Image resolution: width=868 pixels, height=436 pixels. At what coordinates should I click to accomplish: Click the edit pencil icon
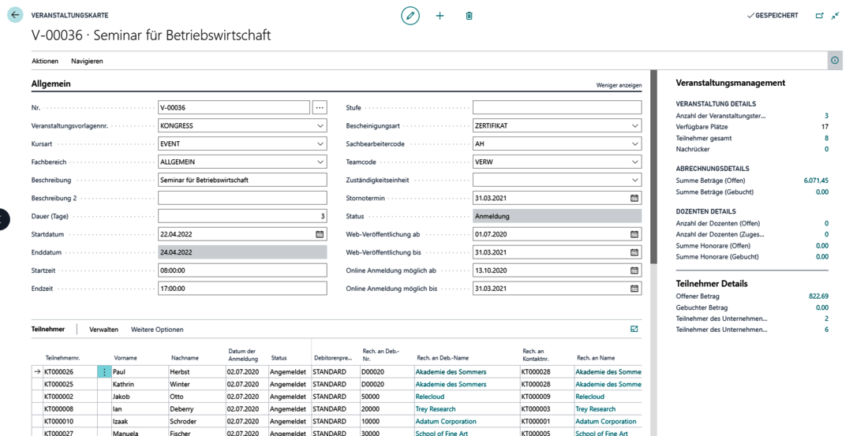coord(410,16)
